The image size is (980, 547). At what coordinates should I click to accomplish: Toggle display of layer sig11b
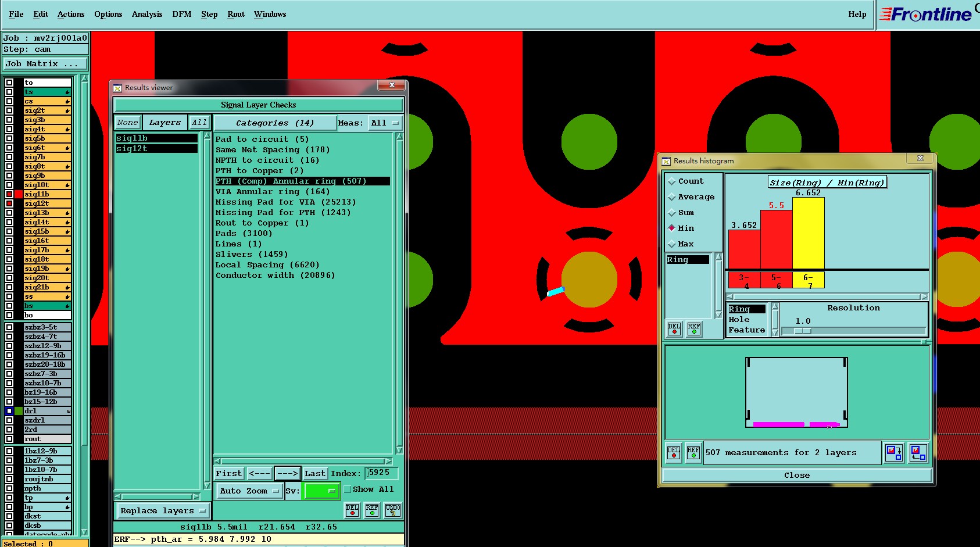9,194
